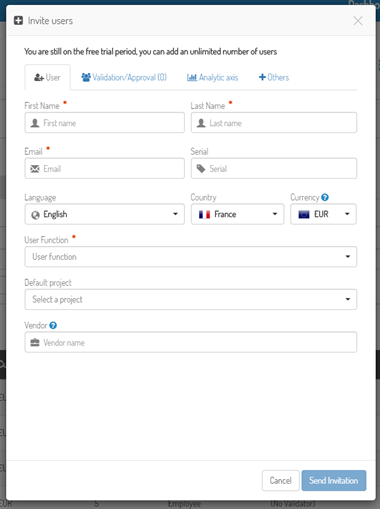Open the User tab

47,78
